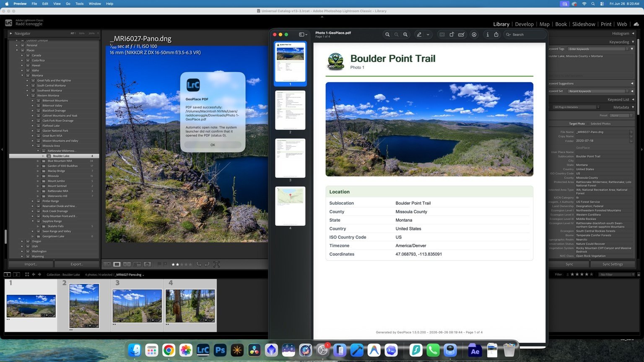Open People view face icon

[147, 264]
